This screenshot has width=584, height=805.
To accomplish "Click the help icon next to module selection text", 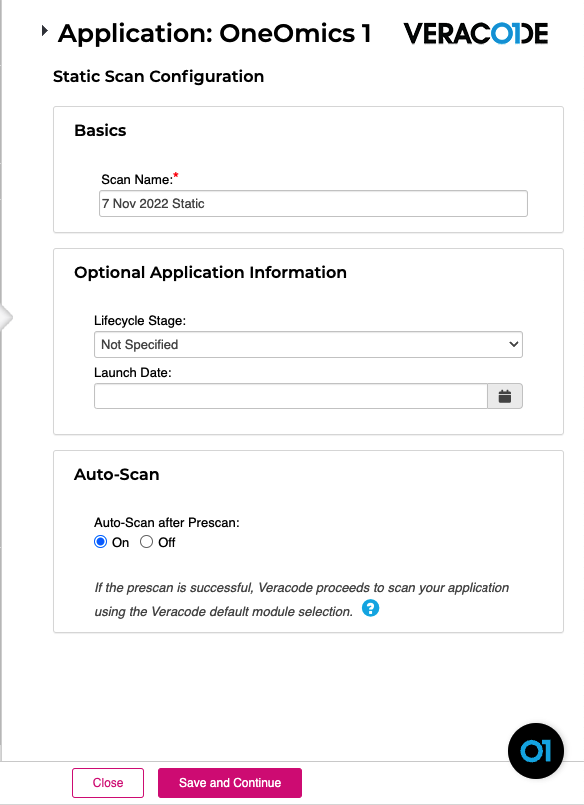I will [x=370, y=608].
